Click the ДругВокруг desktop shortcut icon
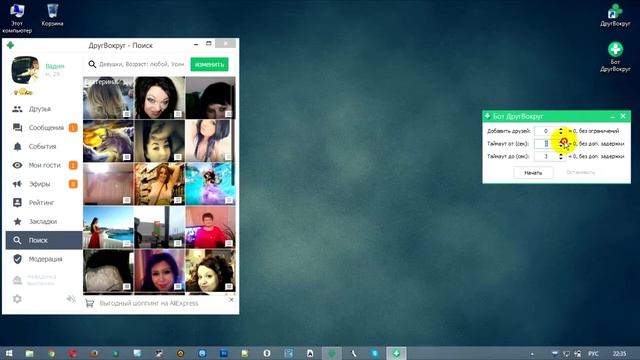The width and height of the screenshot is (640, 360). point(615,15)
